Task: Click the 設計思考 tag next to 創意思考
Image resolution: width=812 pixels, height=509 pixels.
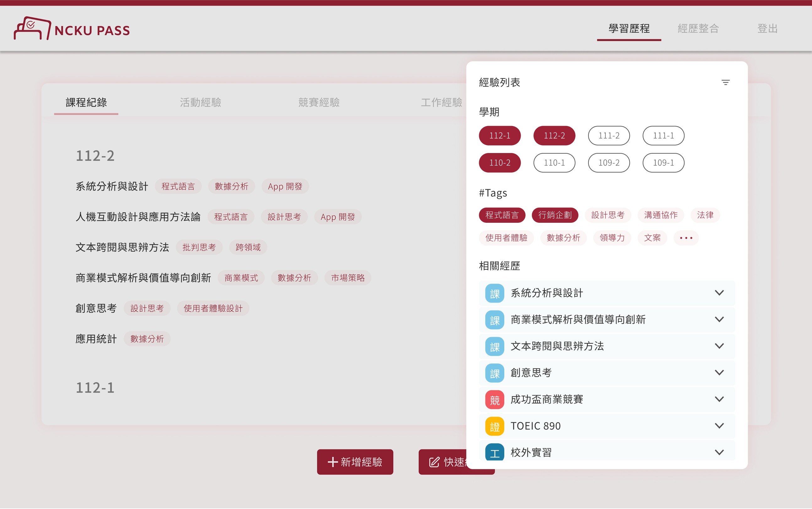Action: 147,308
